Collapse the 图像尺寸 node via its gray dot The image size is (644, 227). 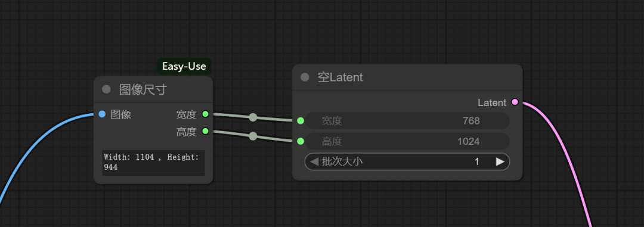(106, 89)
